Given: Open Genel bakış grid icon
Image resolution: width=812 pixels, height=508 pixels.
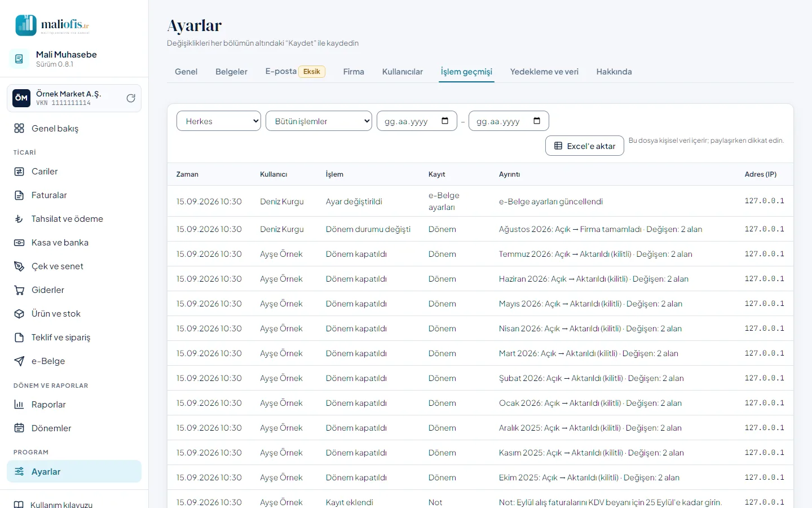Looking at the screenshot, I should pyautogui.click(x=19, y=129).
